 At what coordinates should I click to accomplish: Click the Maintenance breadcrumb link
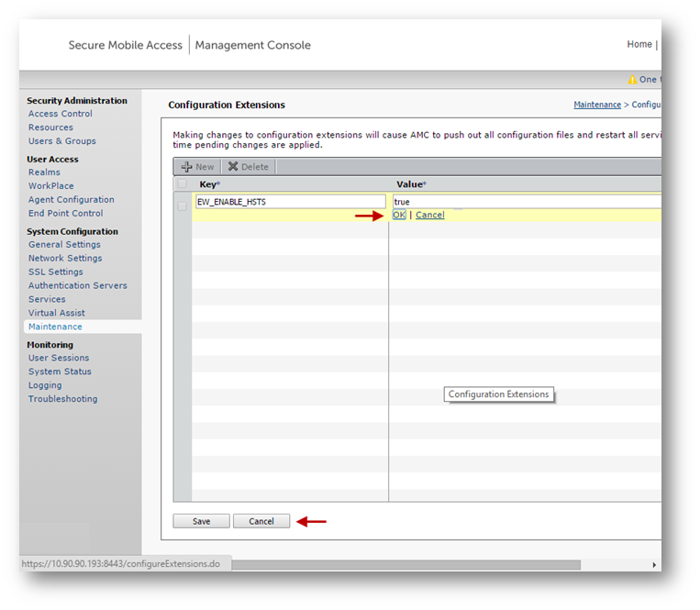(x=597, y=105)
